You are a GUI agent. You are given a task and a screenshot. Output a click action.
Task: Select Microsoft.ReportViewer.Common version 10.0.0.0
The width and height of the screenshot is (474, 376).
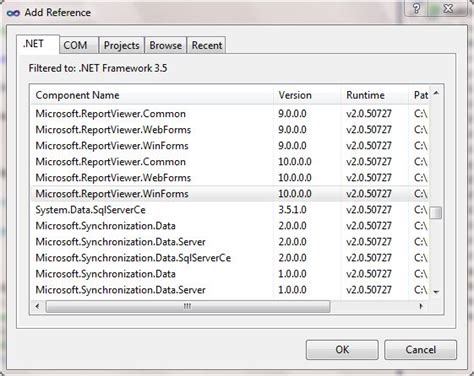(230, 162)
